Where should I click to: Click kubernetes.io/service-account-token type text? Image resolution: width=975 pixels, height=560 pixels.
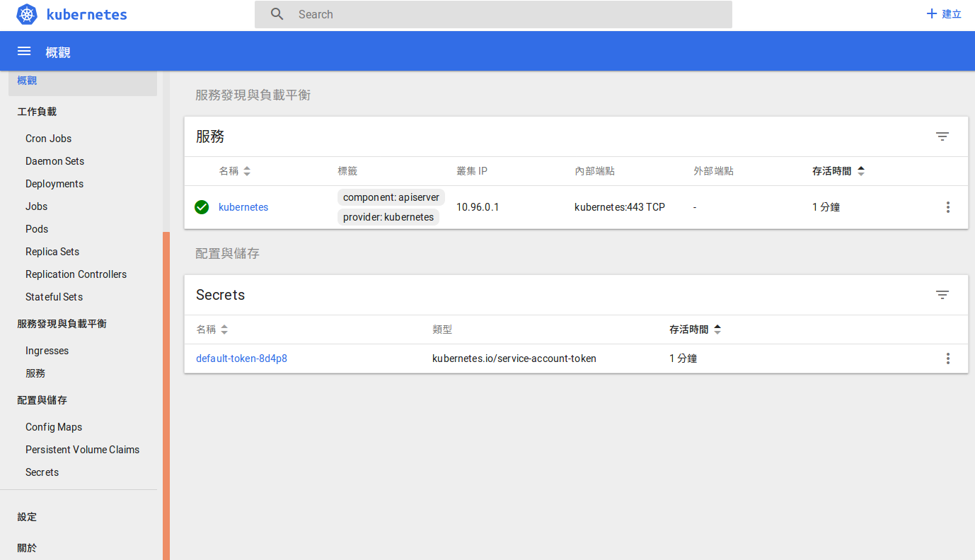click(514, 358)
